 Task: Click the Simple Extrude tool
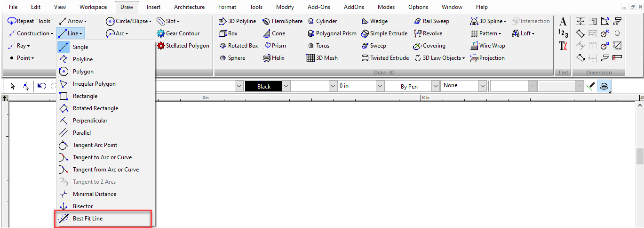click(384, 33)
